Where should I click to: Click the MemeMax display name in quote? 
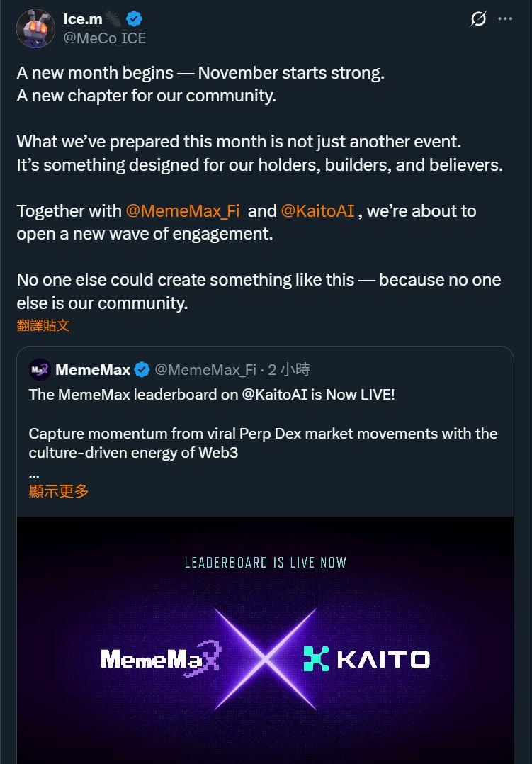93,369
